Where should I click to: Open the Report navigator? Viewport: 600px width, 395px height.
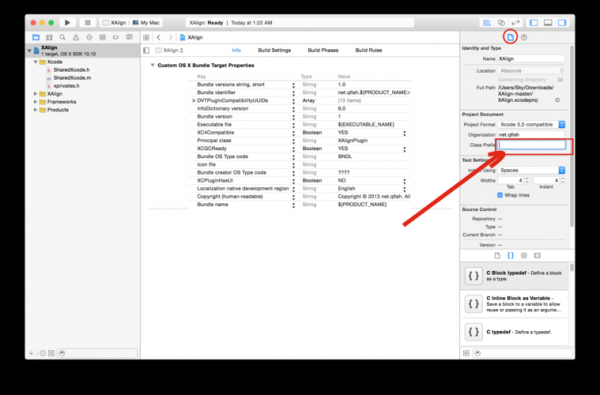[x=129, y=37]
